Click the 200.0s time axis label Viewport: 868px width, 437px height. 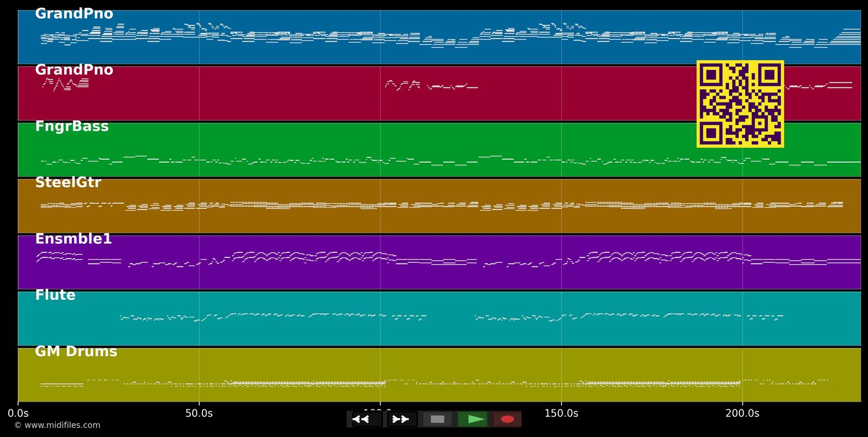(742, 413)
